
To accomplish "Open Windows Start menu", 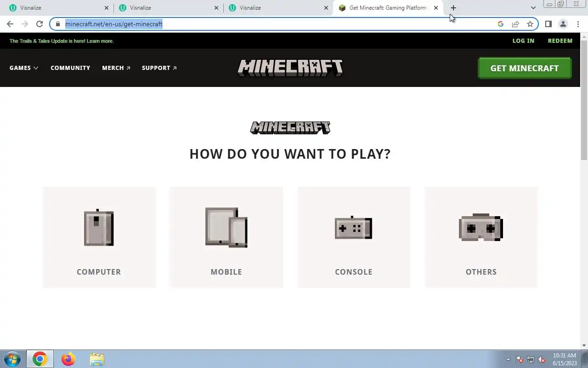I will pyautogui.click(x=12, y=359).
